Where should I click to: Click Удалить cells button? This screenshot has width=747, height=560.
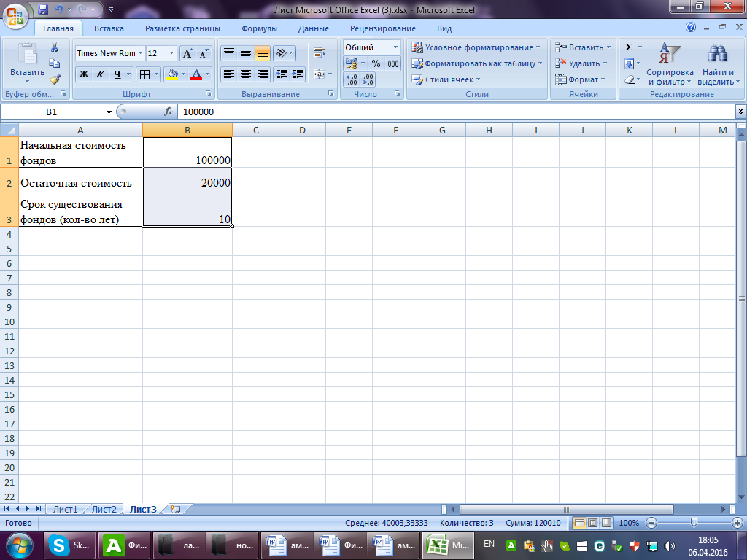[581, 63]
